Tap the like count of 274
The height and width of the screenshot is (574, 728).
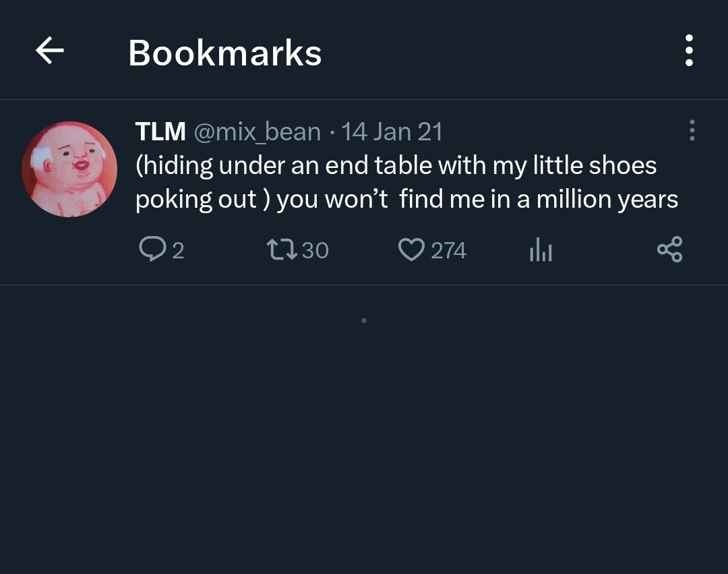(x=448, y=251)
